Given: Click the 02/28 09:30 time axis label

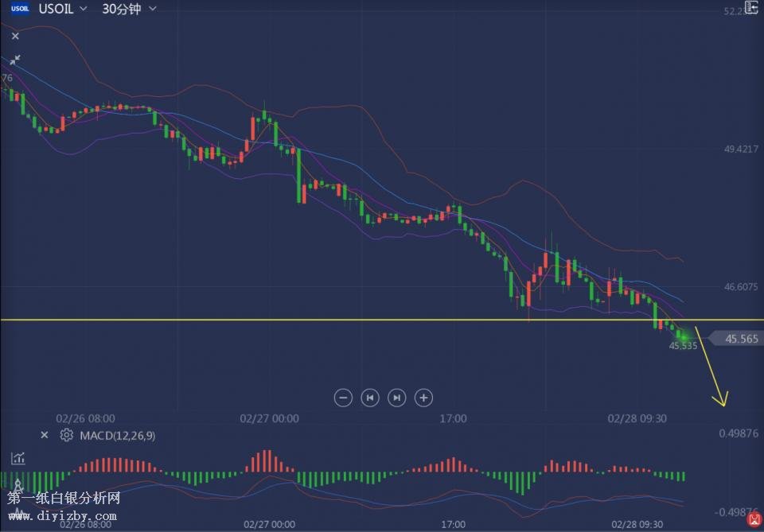Looking at the screenshot, I should click(637, 417).
